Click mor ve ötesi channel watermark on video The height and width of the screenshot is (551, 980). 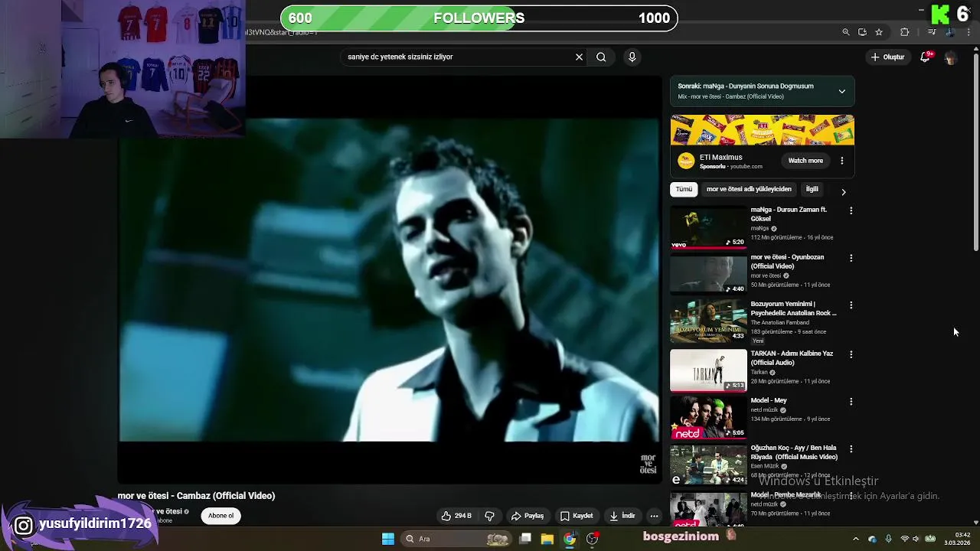click(x=648, y=464)
